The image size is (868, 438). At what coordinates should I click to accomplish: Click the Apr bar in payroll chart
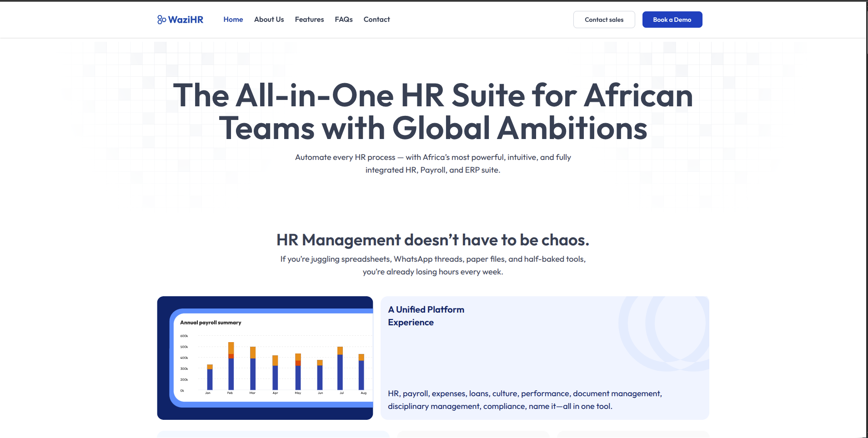[x=275, y=373]
